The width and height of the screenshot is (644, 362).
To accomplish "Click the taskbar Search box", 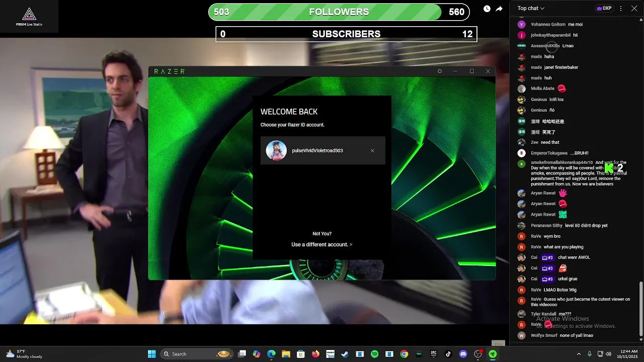I will click(197, 354).
